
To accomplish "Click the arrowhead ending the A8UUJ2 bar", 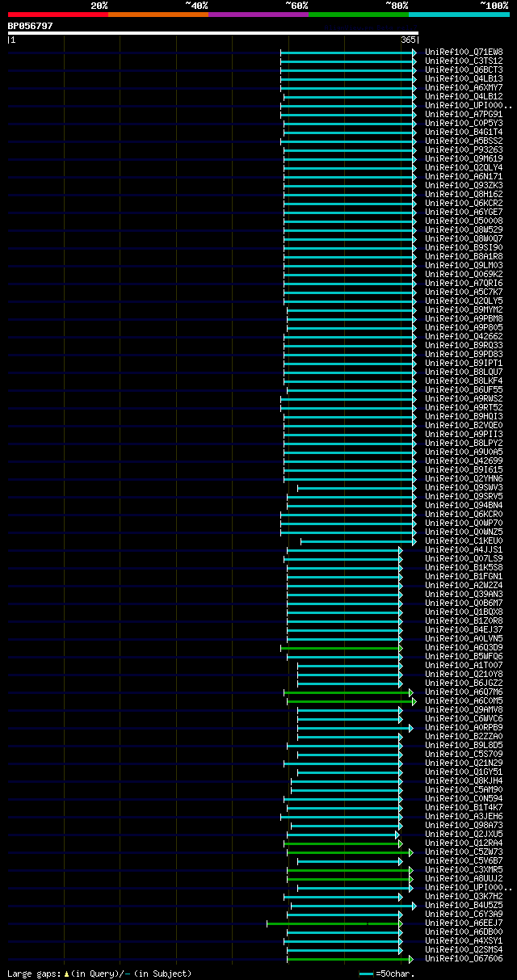I will click(x=411, y=878).
